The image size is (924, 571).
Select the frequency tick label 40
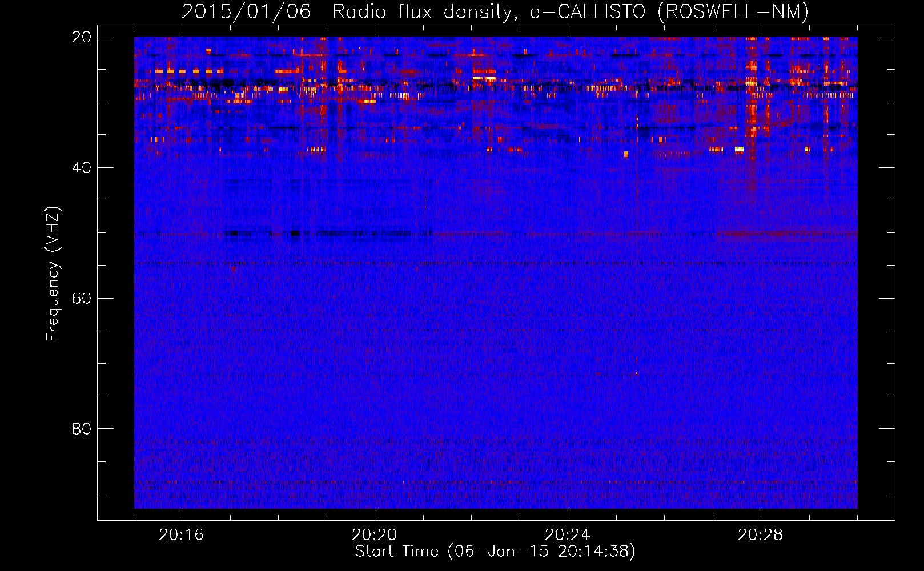tap(82, 168)
